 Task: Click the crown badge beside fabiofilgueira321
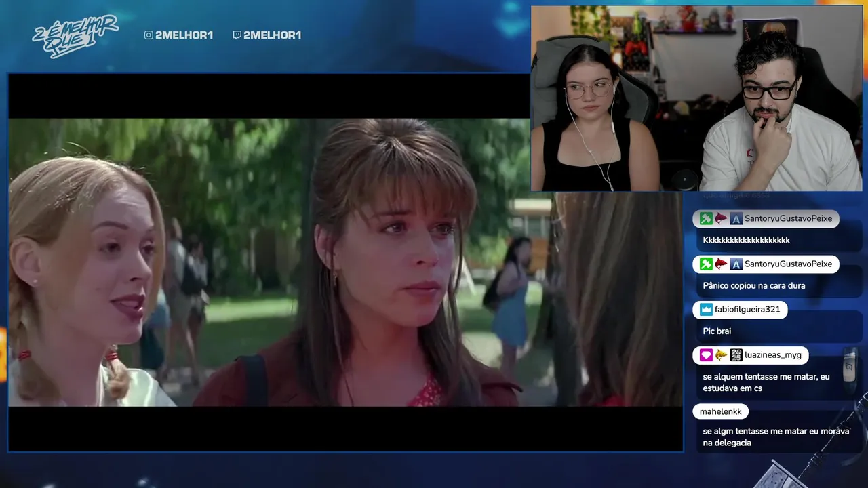pos(706,309)
